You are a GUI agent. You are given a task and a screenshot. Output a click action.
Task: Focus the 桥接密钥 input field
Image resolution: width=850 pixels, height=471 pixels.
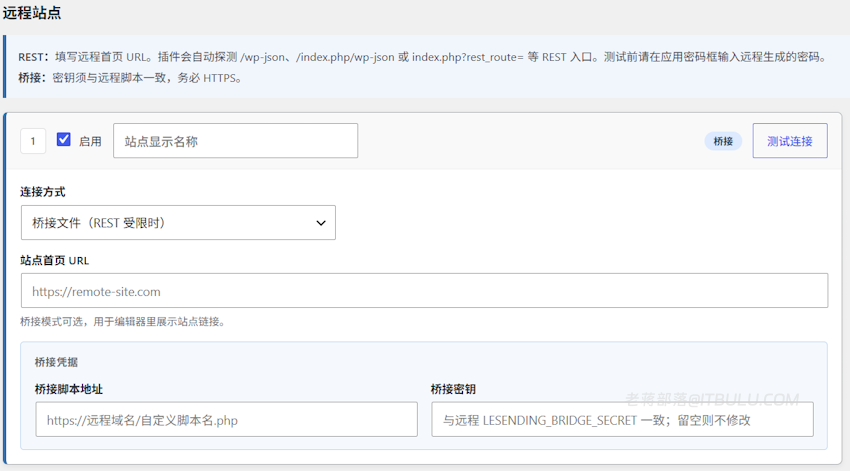click(622, 420)
